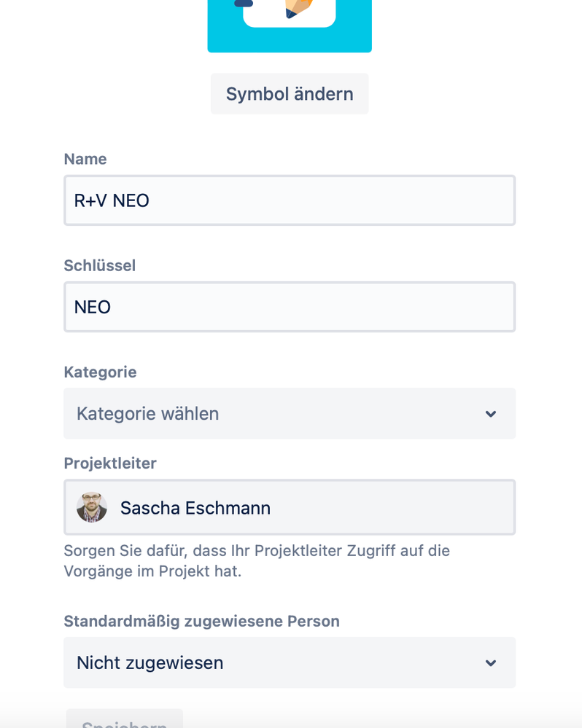Screen dimensions: 582x728
Task: Click the Projektleiter heading label
Action: tap(110, 463)
